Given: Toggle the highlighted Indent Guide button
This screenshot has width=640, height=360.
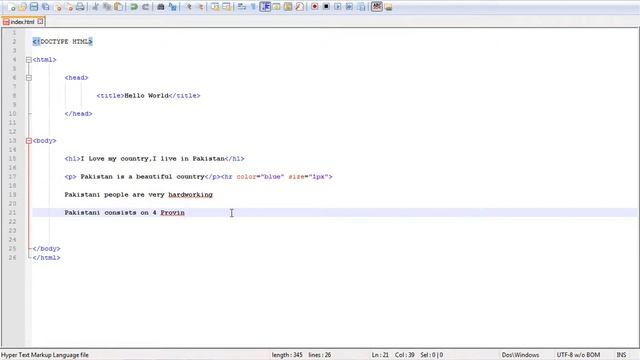Looking at the screenshot, I should point(265,7).
